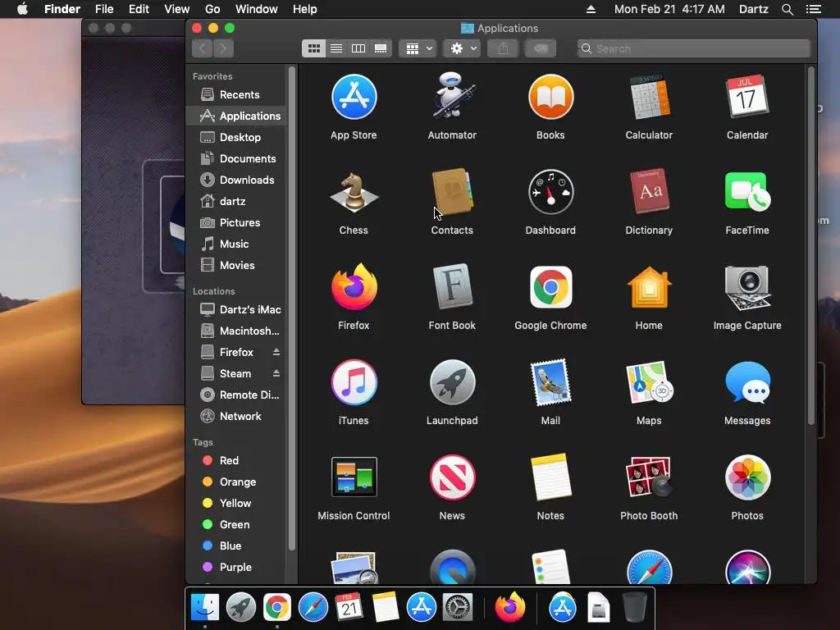Open the Dashboard app icon
This screenshot has width=840, height=630.
coord(550,192)
